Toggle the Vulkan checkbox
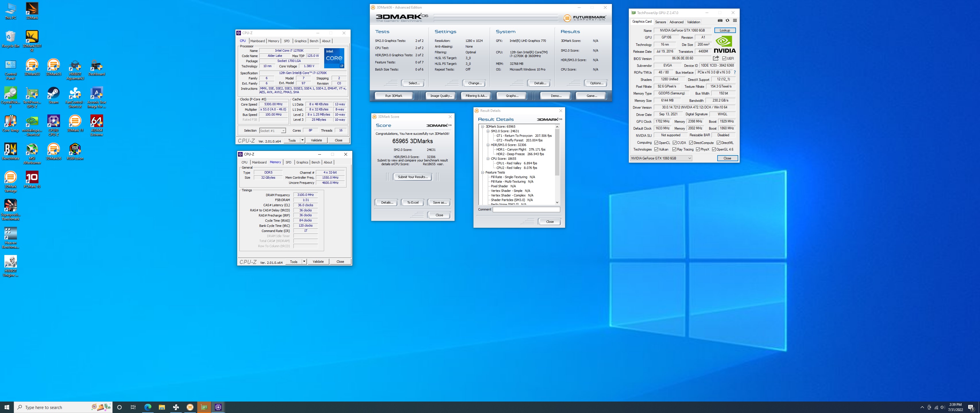 coord(656,149)
